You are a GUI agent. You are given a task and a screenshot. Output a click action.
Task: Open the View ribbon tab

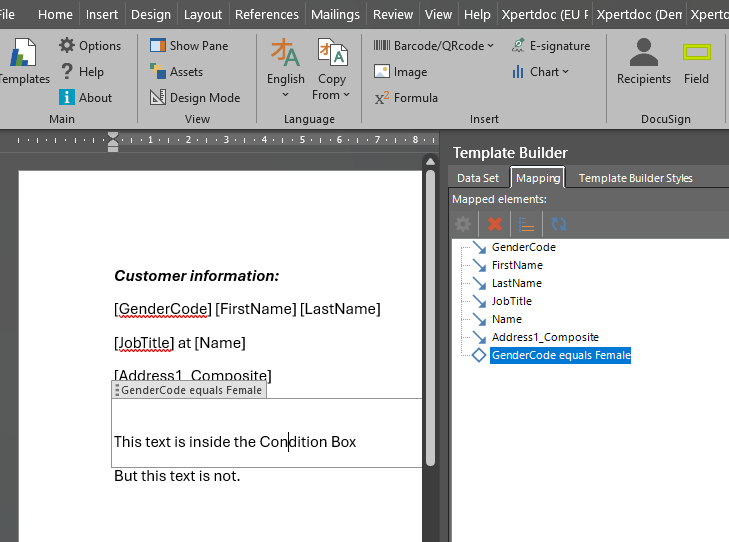(x=438, y=14)
